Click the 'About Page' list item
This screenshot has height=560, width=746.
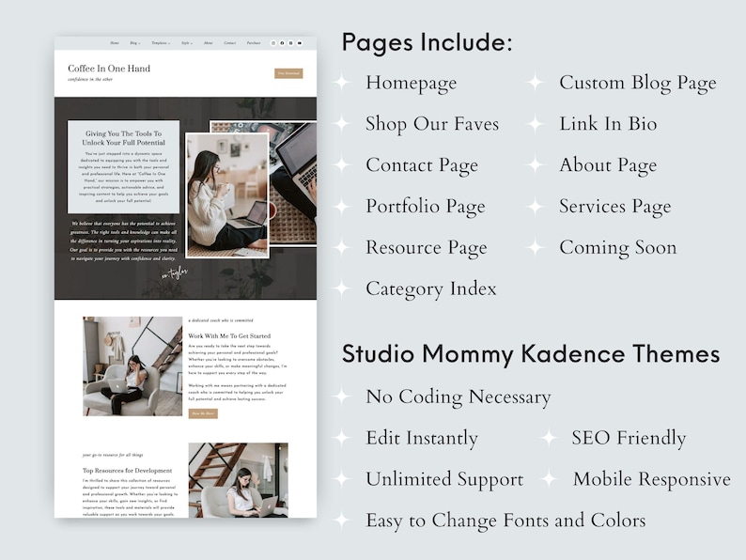tap(608, 165)
